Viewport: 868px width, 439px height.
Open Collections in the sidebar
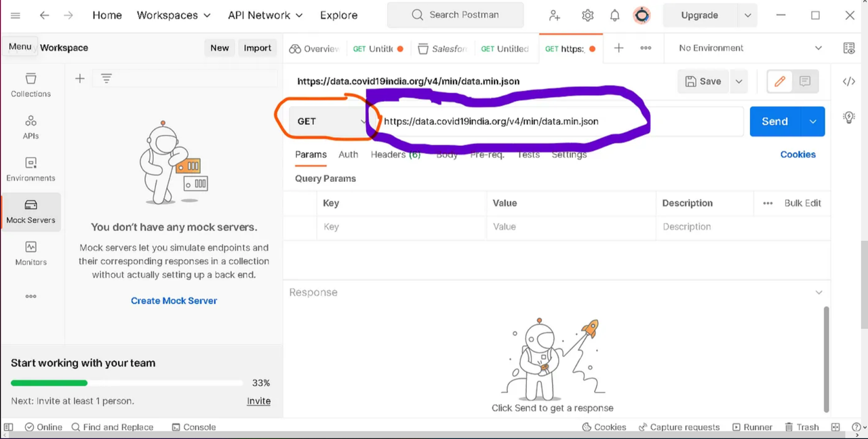pos(31,85)
